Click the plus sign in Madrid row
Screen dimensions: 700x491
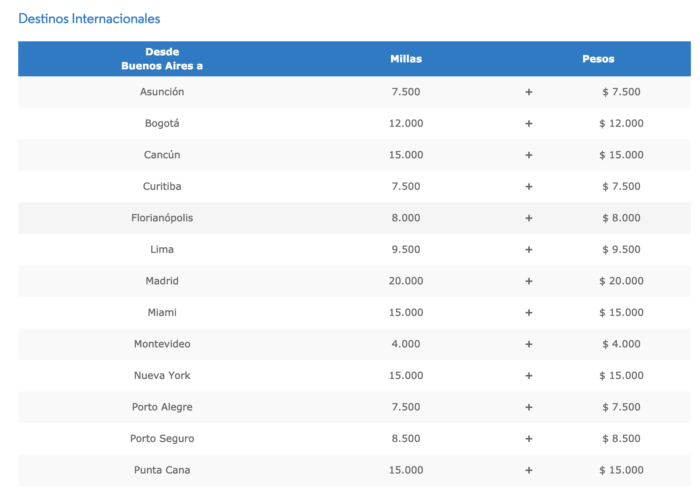click(x=529, y=281)
